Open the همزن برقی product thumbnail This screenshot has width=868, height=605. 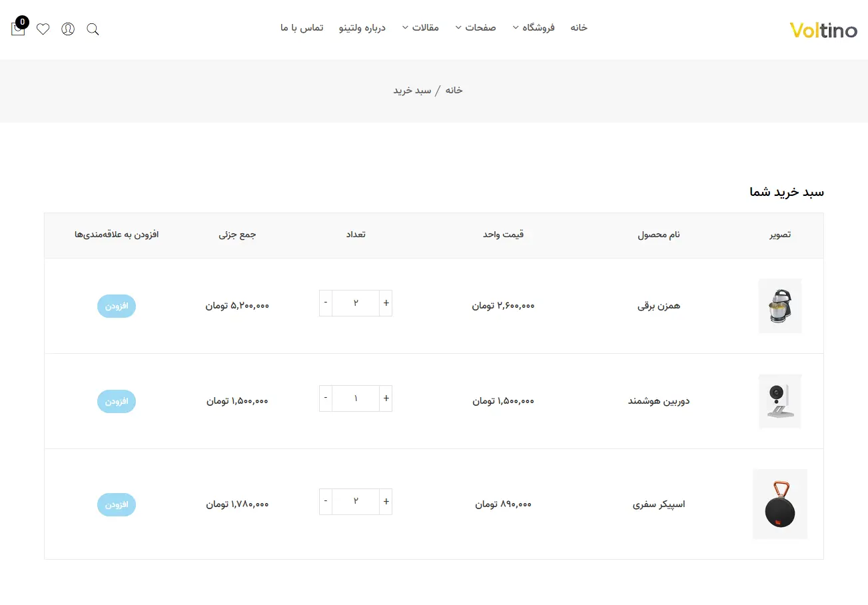pyautogui.click(x=780, y=306)
